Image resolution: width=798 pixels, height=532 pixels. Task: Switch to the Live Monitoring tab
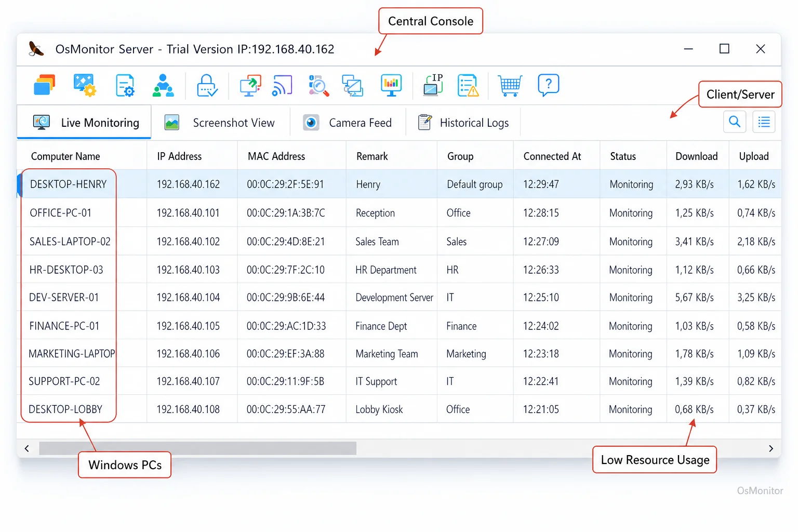84,123
